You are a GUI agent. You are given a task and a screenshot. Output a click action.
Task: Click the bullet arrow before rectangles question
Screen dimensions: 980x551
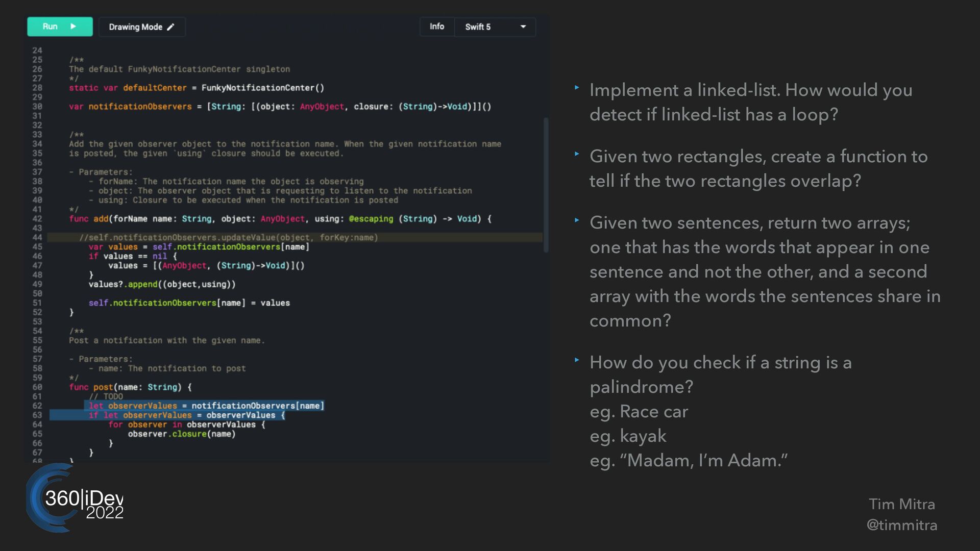pyautogui.click(x=577, y=154)
